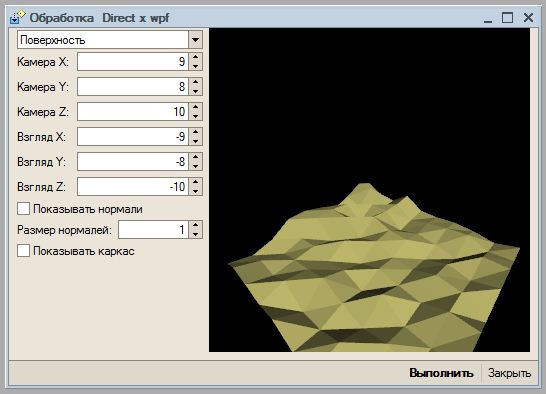Viewport: 546px width, 394px height.
Task: Increase Взгляд X spinner value
Action: pyautogui.click(x=195, y=133)
